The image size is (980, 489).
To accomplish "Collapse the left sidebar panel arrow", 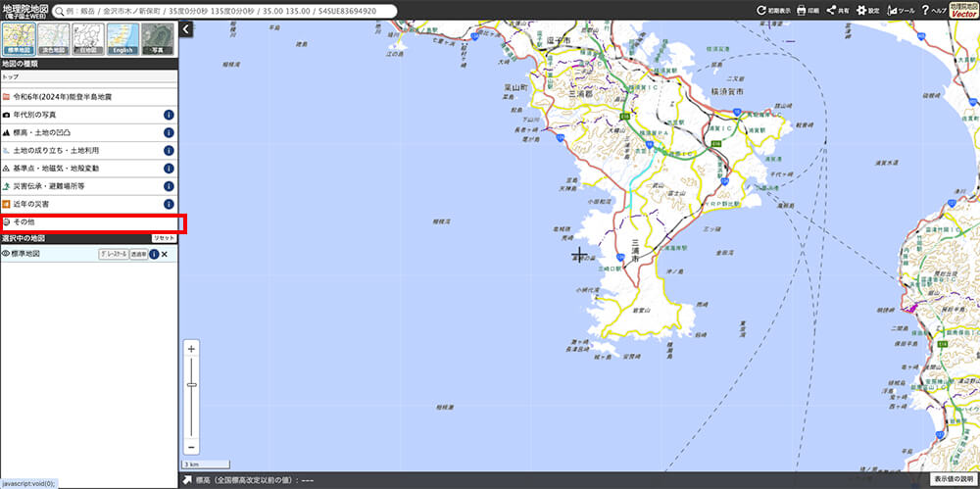I will 186,30.
